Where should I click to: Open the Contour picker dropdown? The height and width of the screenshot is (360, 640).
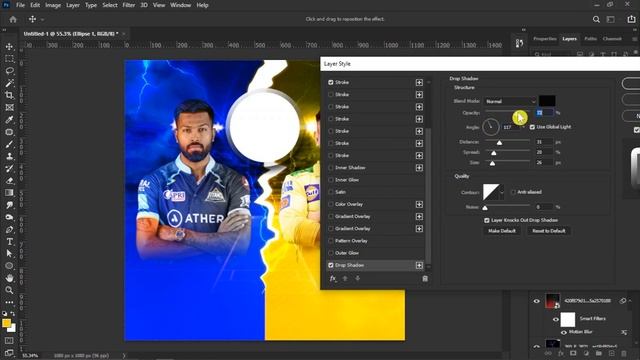point(502,192)
